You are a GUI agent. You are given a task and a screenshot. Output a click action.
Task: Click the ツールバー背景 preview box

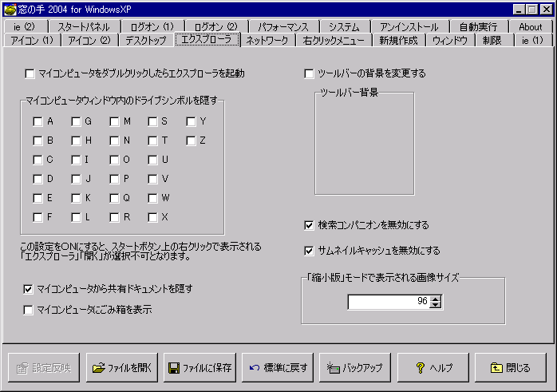click(365, 144)
